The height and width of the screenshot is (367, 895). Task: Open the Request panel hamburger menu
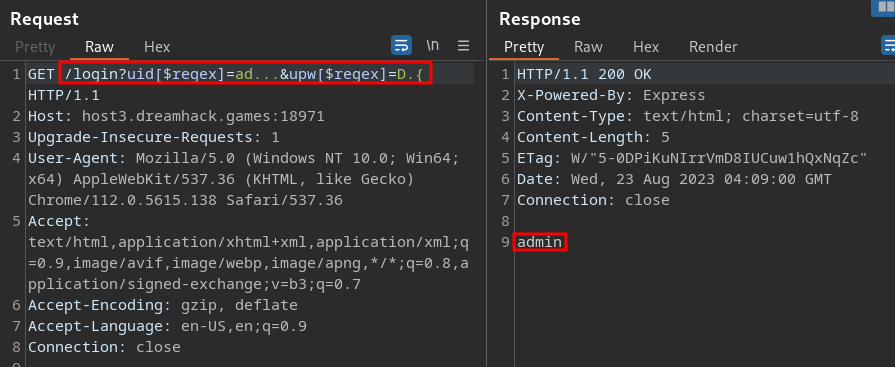(463, 45)
